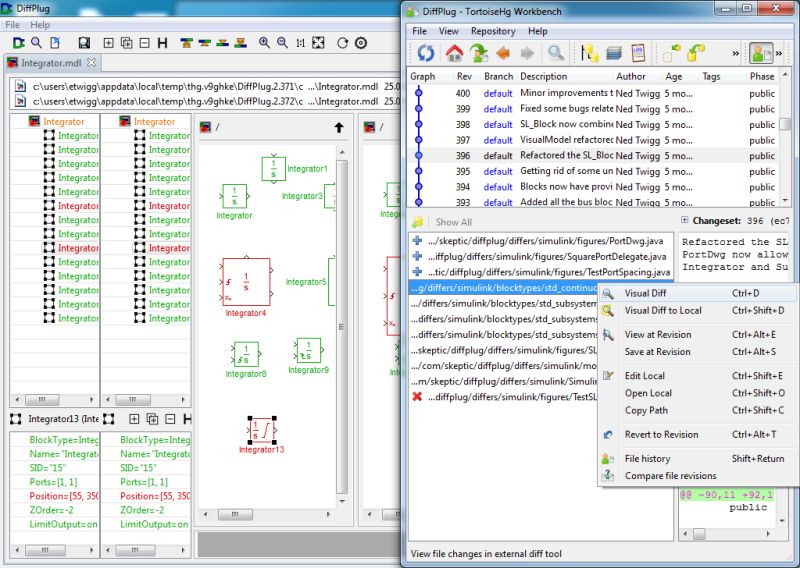Expand the Changeset details plus box
Image resolution: width=800 pixels, height=568 pixels.
click(684, 220)
